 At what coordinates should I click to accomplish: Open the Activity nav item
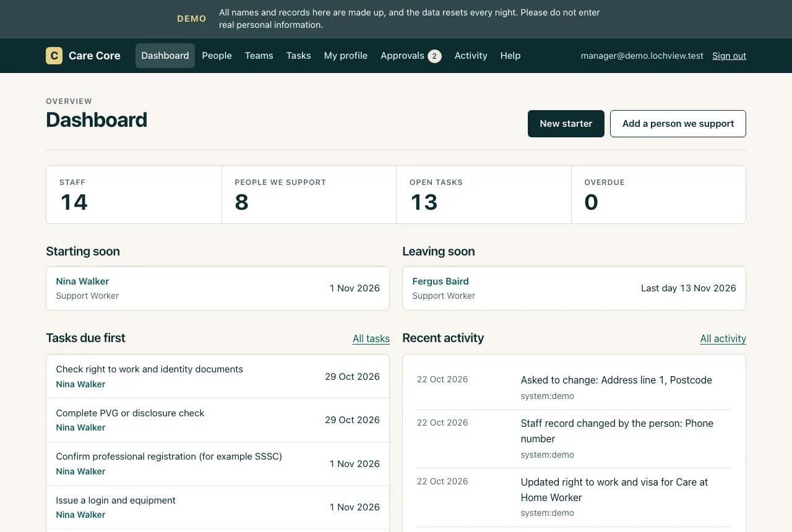tap(471, 56)
